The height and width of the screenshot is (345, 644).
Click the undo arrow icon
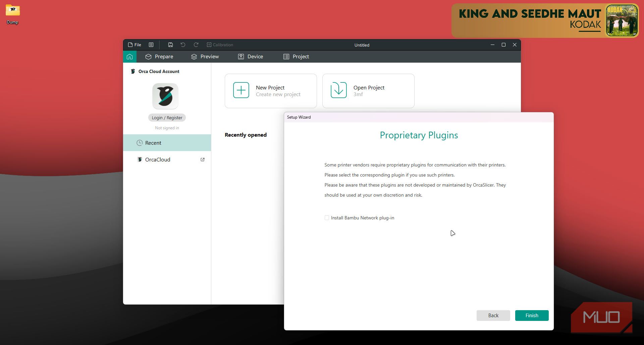point(183,45)
